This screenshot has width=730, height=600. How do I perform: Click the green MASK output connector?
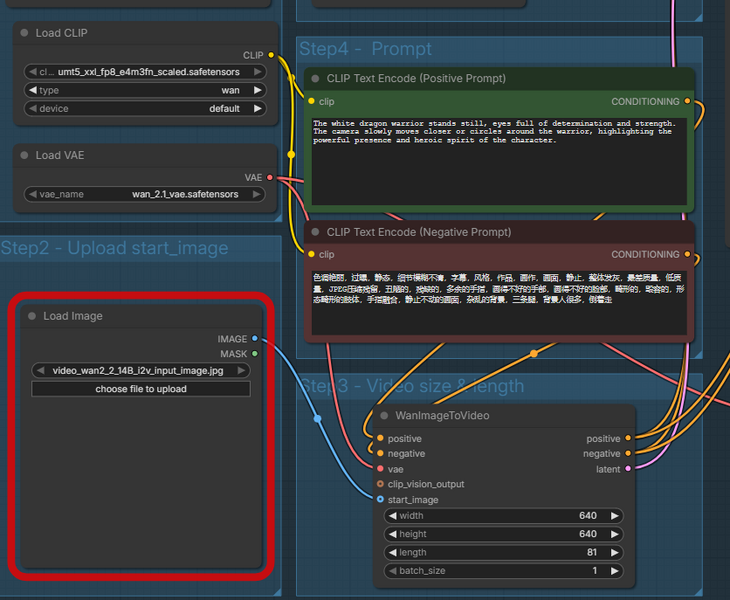point(255,353)
